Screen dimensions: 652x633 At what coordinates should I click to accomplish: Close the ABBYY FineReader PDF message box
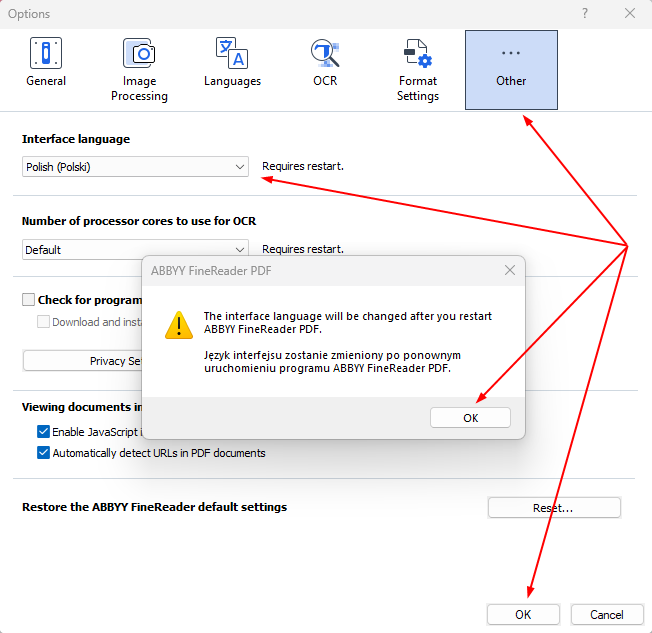tap(510, 270)
